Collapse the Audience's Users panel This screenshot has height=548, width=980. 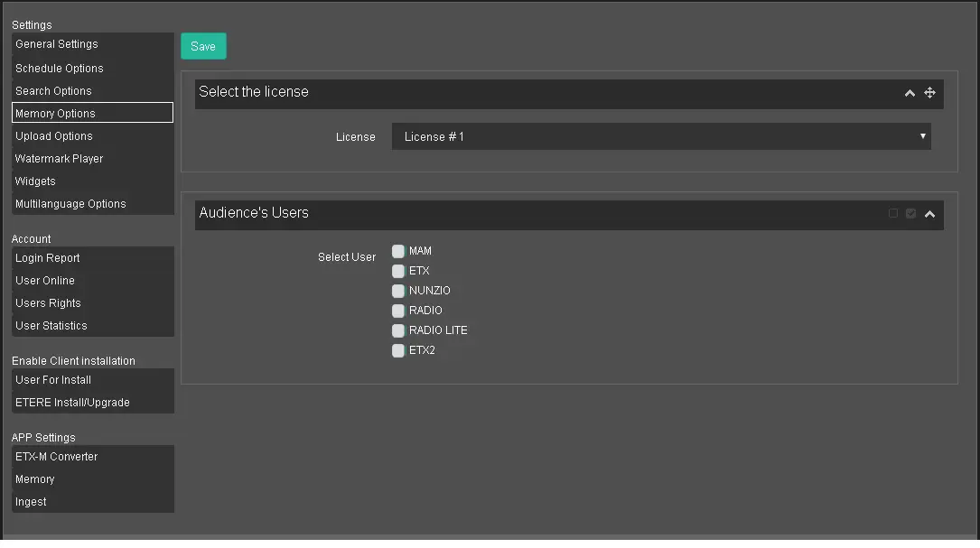(929, 214)
